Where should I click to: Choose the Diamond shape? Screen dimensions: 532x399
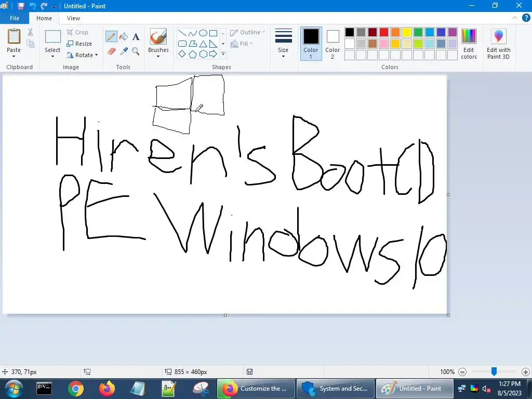[x=182, y=54]
